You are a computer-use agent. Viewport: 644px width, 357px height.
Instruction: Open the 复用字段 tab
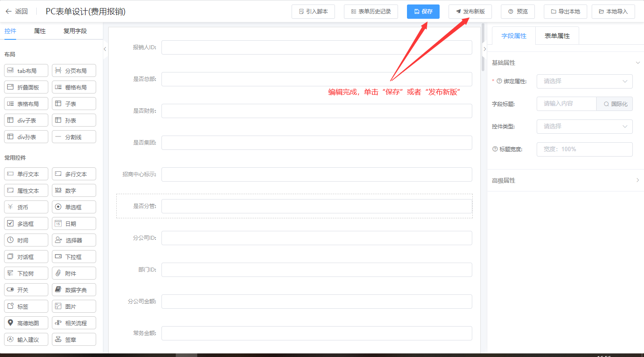(75, 31)
